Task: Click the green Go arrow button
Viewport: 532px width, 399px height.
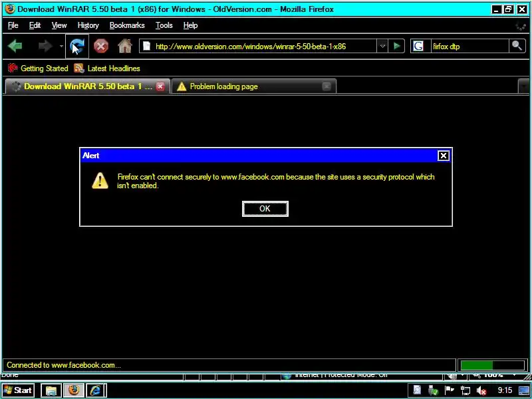Action: (x=396, y=46)
